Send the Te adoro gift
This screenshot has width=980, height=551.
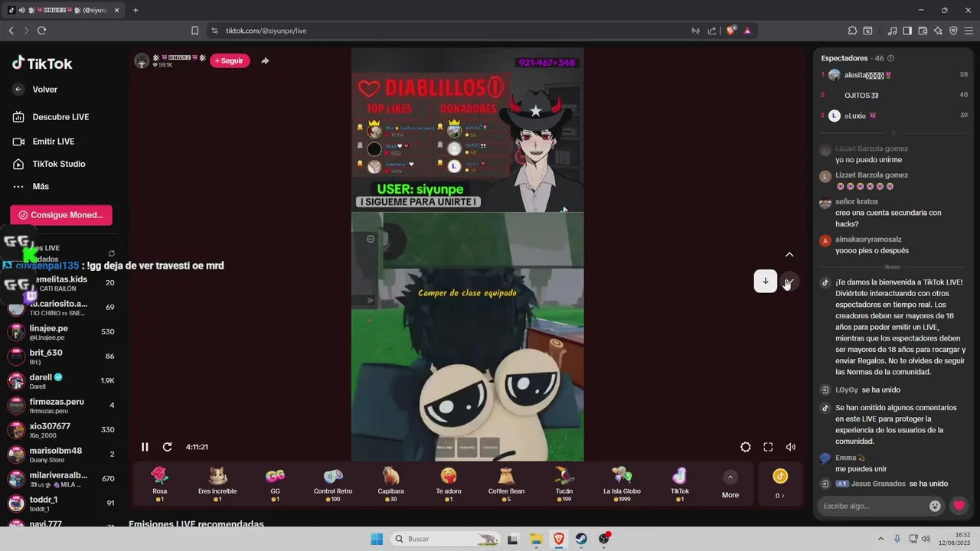449,484
